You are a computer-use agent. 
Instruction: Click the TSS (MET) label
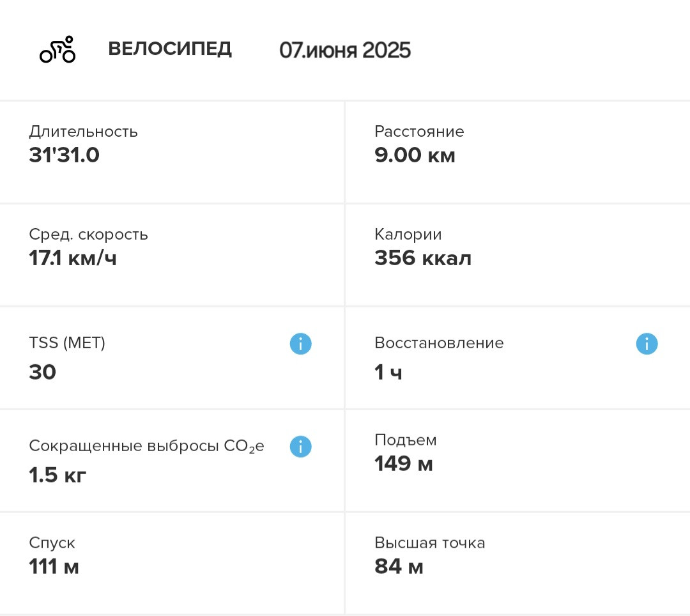(x=67, y=343)
